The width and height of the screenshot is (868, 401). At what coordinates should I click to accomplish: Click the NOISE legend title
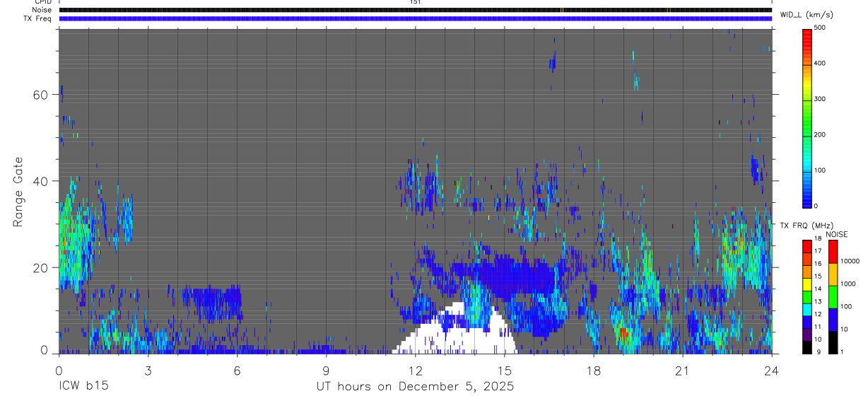[836, 234]
